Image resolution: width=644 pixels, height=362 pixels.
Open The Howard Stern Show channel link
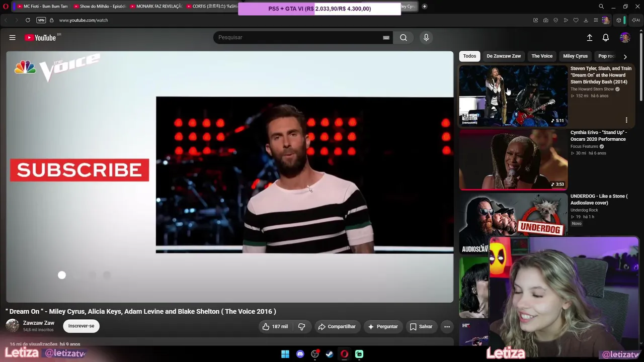tap(592, 89)
